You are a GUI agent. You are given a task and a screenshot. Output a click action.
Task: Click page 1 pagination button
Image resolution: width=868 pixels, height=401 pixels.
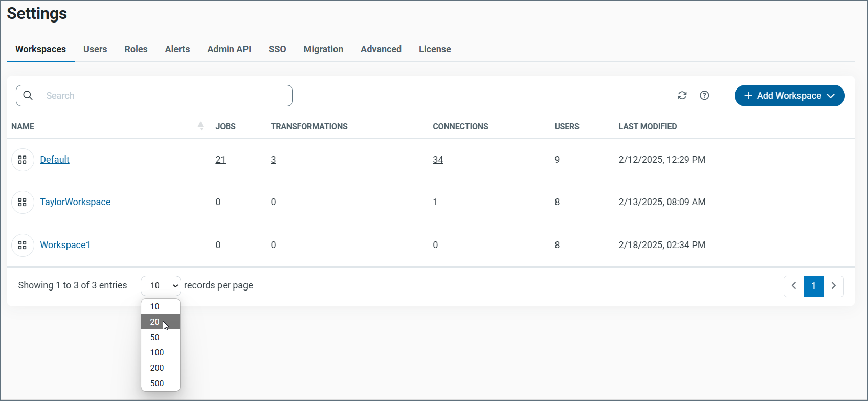click(813, 286)
